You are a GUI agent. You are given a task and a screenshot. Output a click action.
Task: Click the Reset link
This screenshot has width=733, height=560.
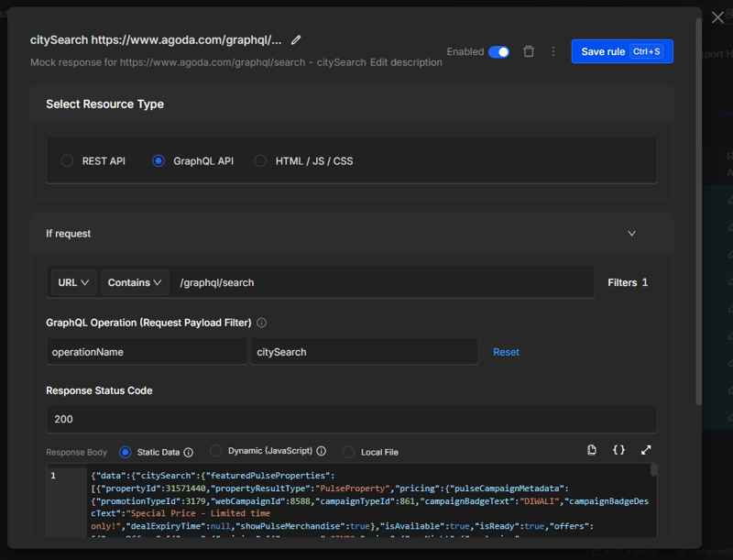(506, 352)
